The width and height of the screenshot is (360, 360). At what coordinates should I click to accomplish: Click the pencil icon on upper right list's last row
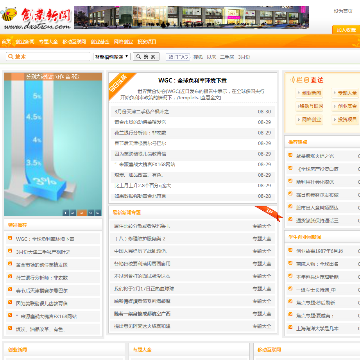(x=290, y=220)
